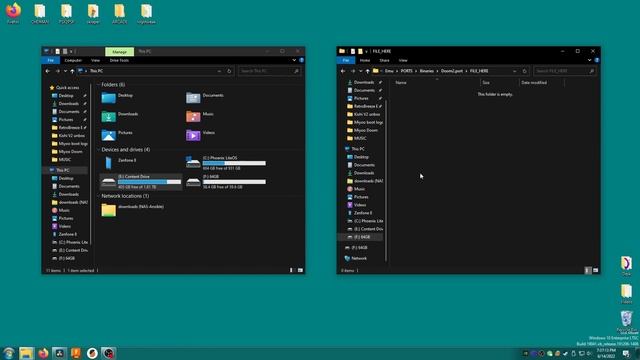Open the Computer ribbon tab
640x360 pixels.
click(x=73, y=60)
